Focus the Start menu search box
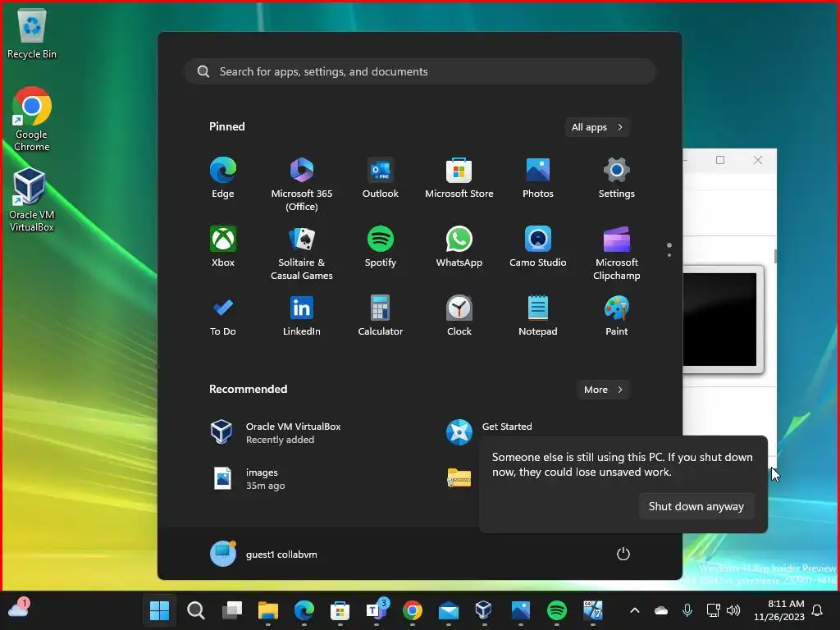 pos(420,71)
